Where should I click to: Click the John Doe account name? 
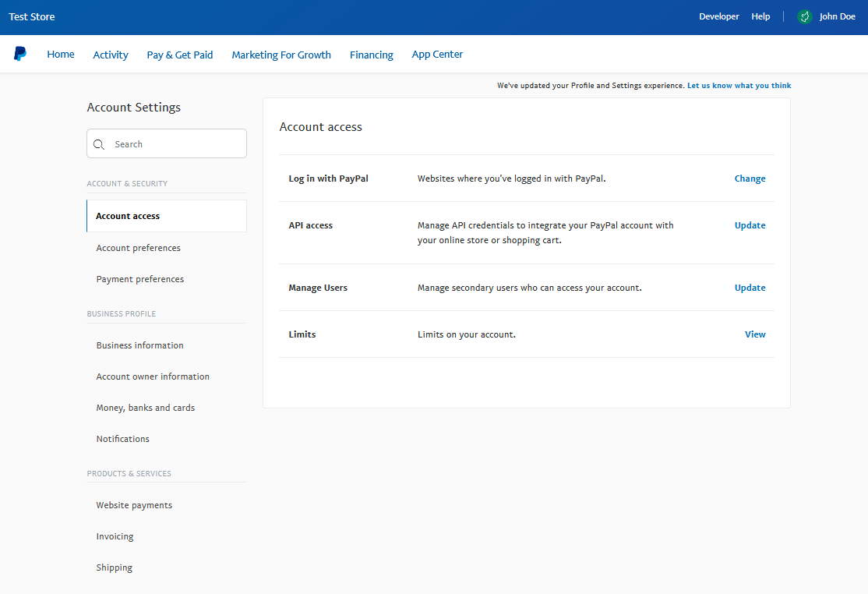coord(837,16)
